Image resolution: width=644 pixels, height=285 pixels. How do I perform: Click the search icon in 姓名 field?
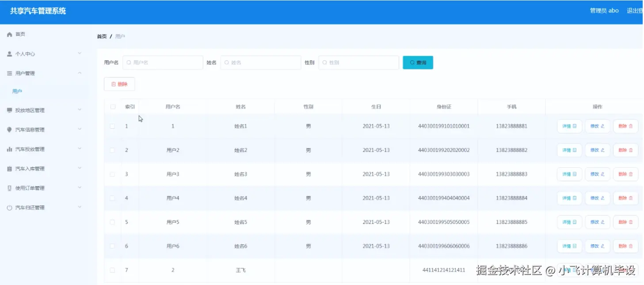coord(227,63)
